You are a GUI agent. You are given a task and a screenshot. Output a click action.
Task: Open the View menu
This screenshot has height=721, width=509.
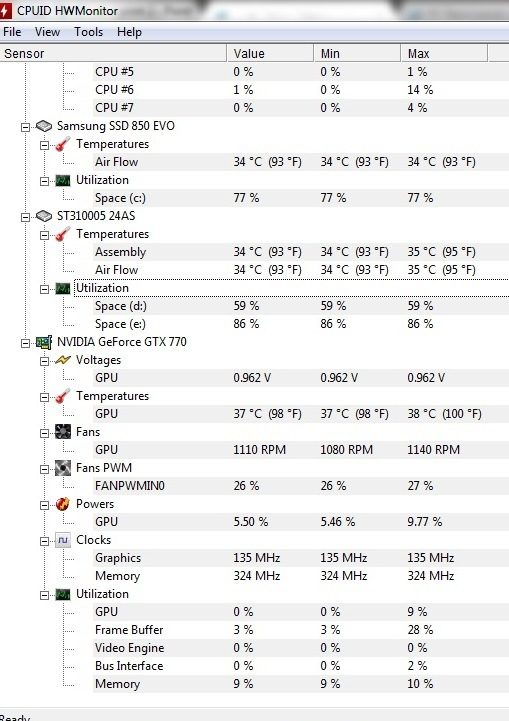[47, 32]
